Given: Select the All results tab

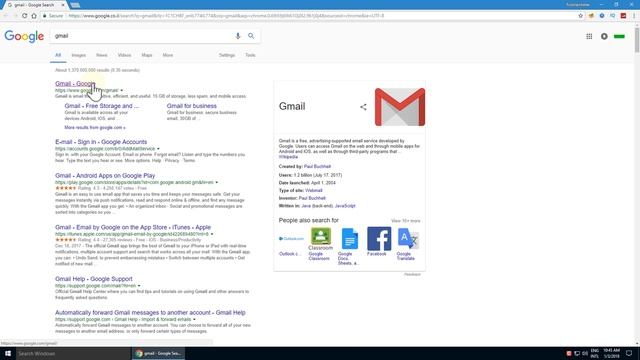Looking at the screenshot, I should [x=58, y=55].
